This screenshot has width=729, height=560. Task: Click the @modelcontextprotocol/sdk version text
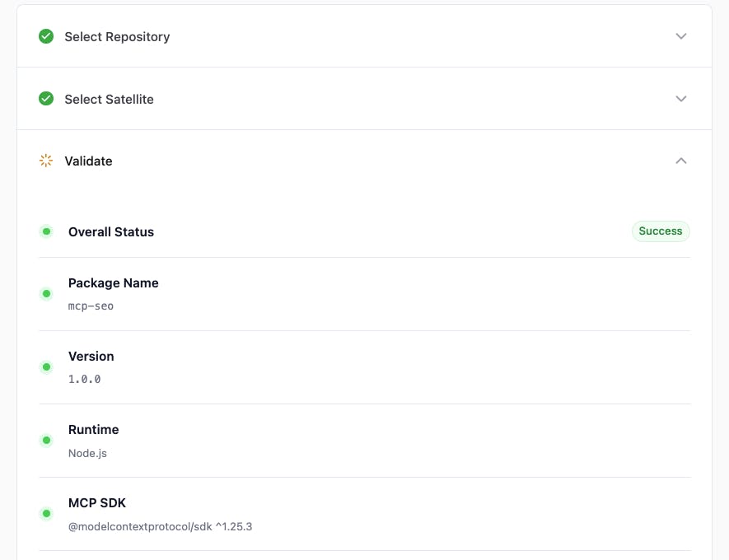click(160, 526)
